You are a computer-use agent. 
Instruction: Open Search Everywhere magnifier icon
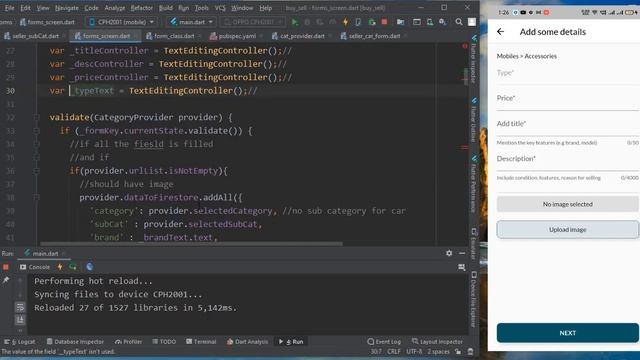pos(459,22)
